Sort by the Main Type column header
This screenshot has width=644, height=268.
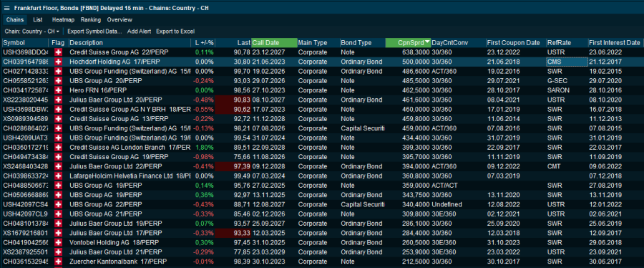(318, 43)
